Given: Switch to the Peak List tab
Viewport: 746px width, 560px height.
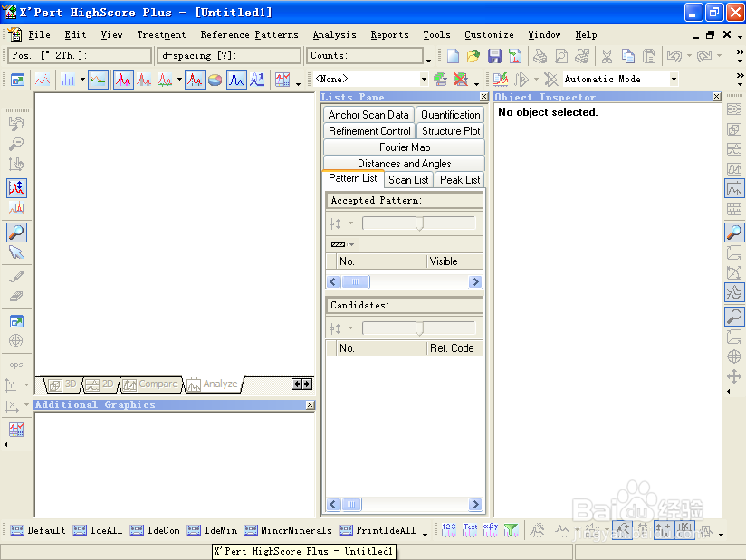Looking at the screenshot, I should [x=460, y=180].
